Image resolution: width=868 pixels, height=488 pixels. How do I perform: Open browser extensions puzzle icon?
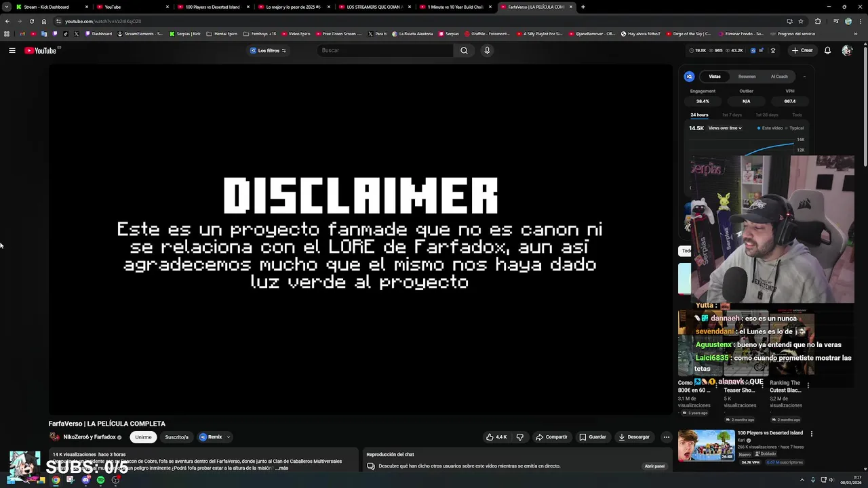pos(817,21)
